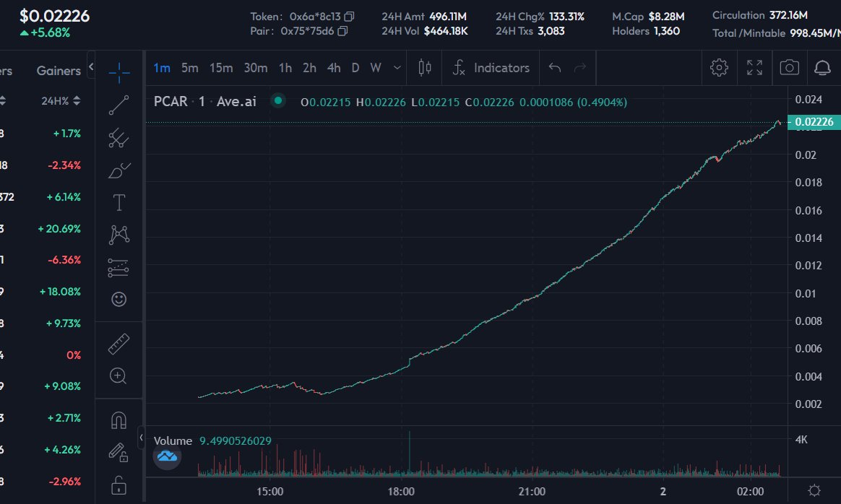Activate the zoom in tool
The height and width of the screenshot is (504, 841).
[x=118, y=376]
